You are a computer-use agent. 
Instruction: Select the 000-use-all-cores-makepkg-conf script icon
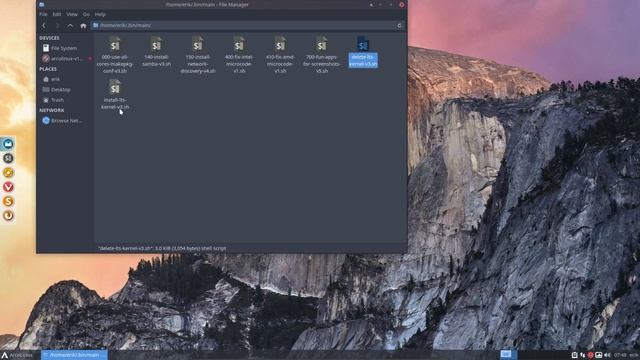click(x=115, y=44)
